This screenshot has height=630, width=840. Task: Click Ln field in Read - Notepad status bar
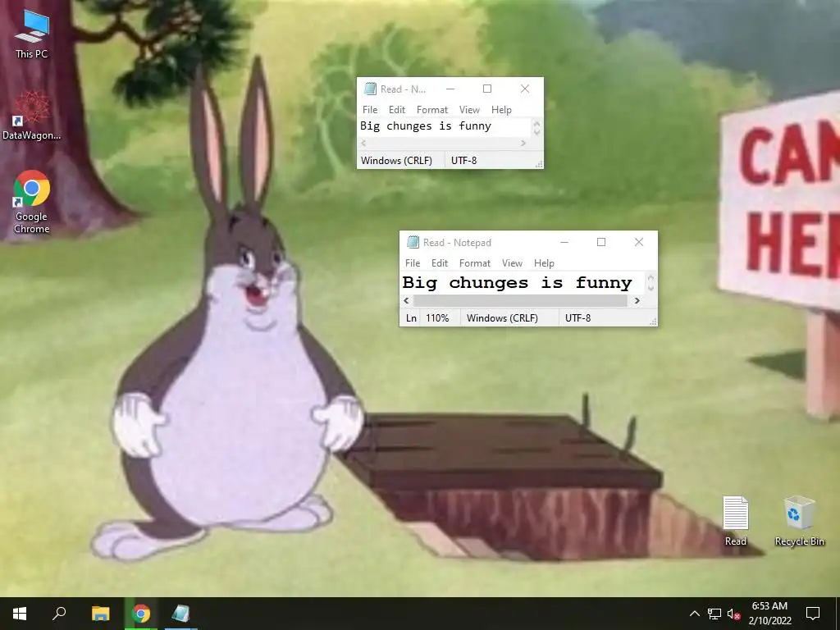click(x=411, y=318)
